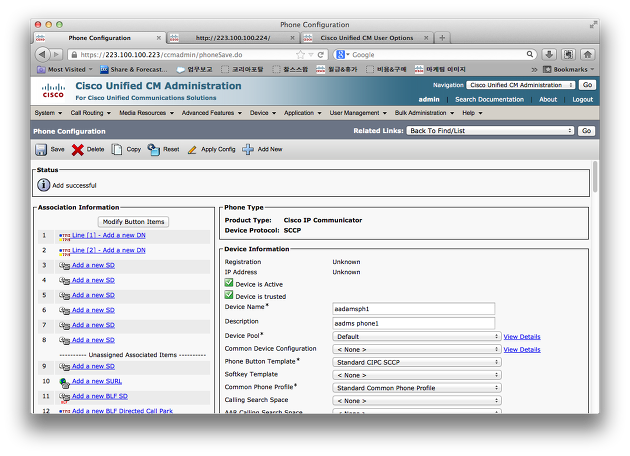This screenshot has width=630, height=456.
Task: Open the Related Links dropdown
Action: [490, 131]
